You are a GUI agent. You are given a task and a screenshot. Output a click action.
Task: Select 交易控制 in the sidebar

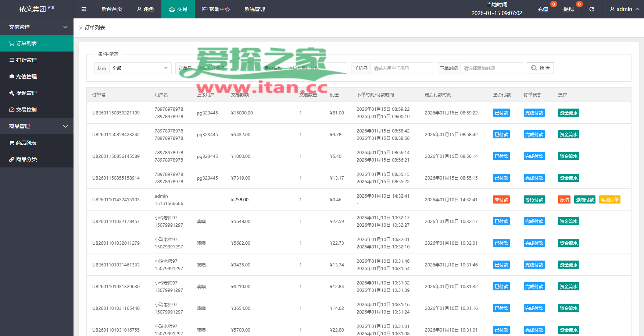37,110
